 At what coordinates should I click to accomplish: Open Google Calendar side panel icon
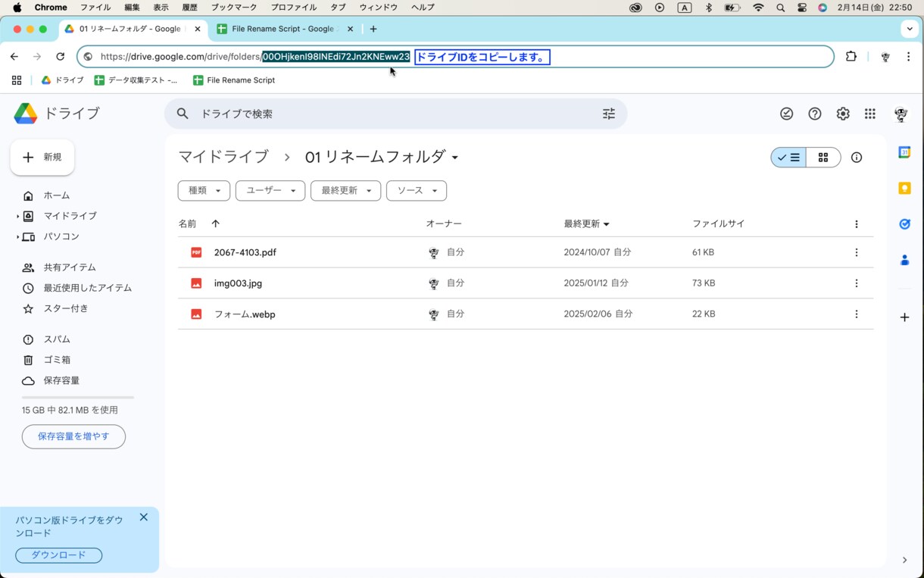(x=904, y=152)
